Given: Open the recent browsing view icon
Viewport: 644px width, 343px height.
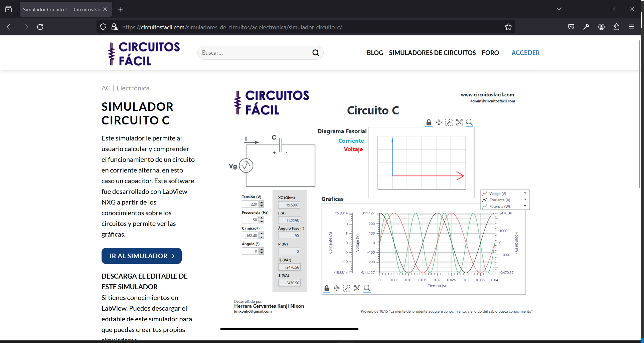Looking at the screenshot, I should tap(8, 9).
